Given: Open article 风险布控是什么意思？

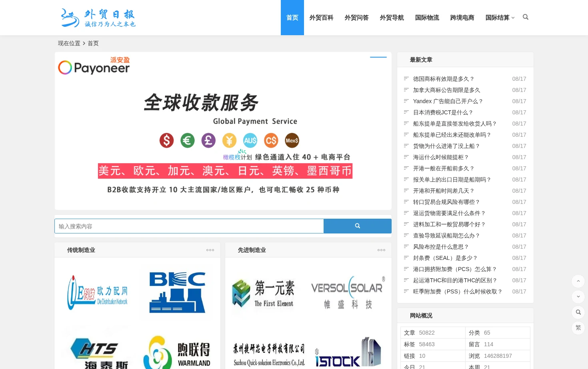Looking at the screenshot, I should click(x=441, y=247).
